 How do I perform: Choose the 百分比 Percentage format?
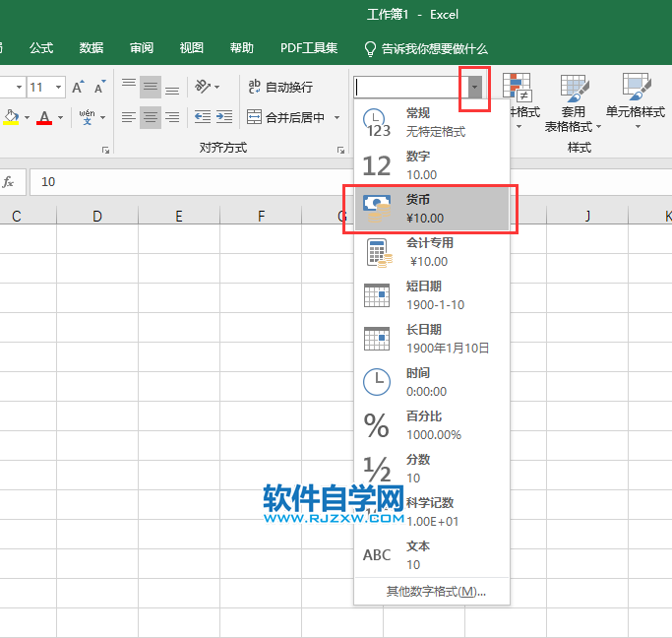(x=432, y=425)
